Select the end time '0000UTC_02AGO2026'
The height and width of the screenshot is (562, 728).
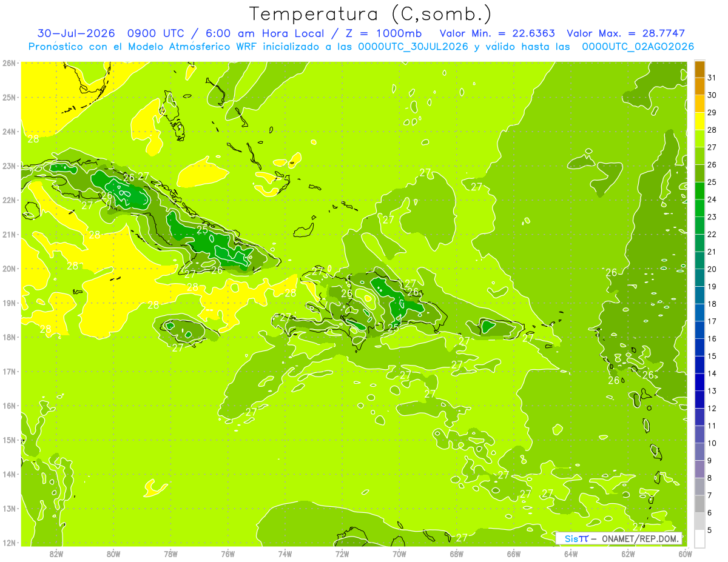pyautogui.click(x=638, y=47)
